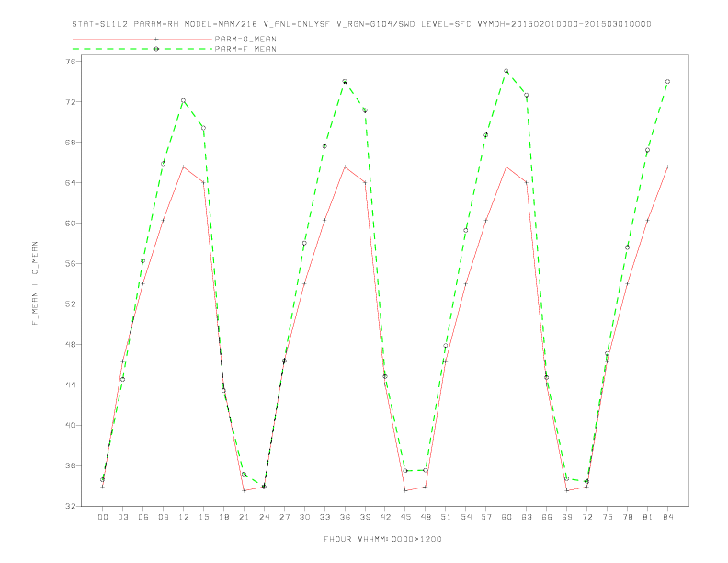The height and width of the screenshot is (563, 728).
Task: Click the x-axis forecast hour label 30
Action: (304, 517)
